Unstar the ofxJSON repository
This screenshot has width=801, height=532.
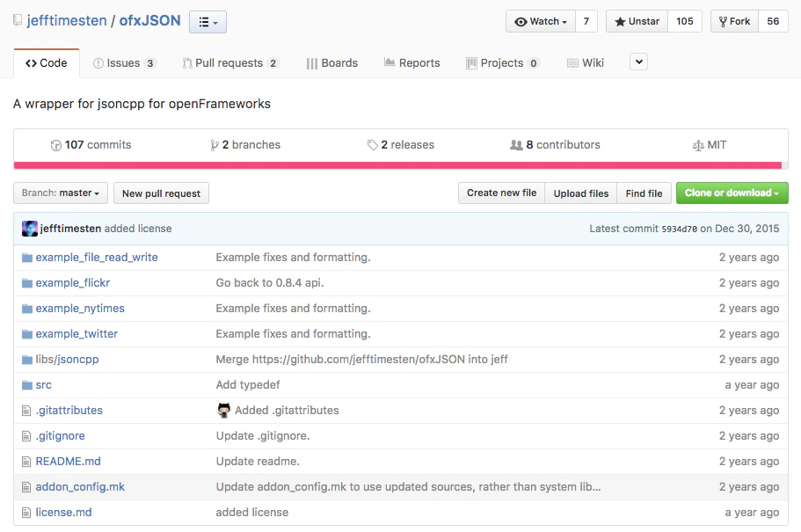pyautogui.click(x=637, y=21)
